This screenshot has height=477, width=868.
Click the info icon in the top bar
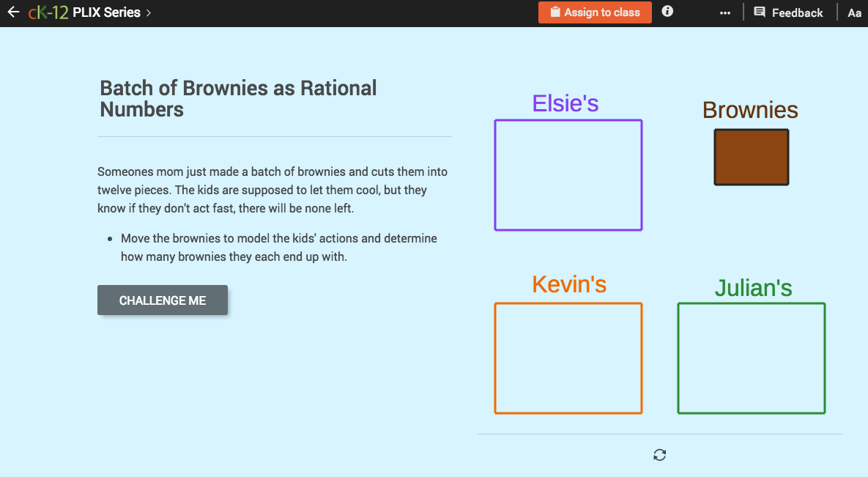coord(667,11)
